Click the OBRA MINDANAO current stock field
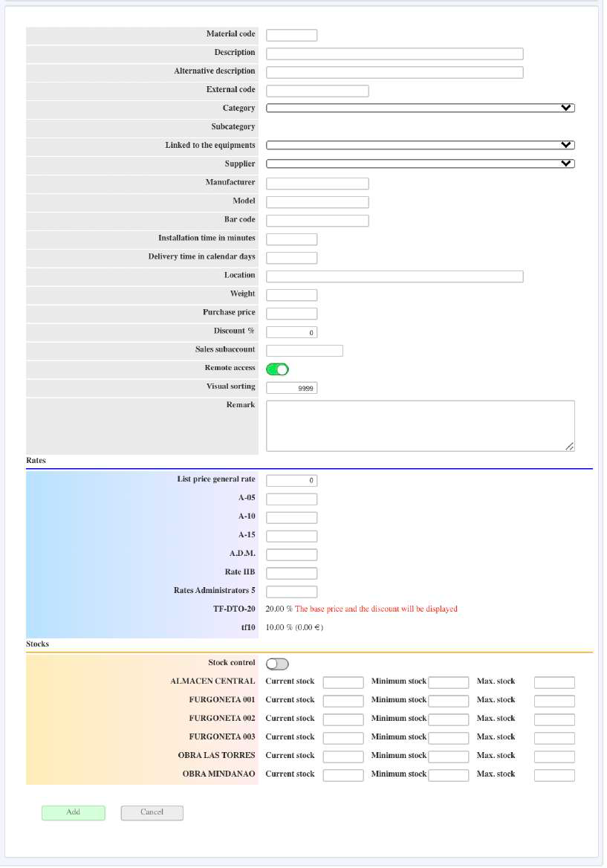607x868 pixels. [343, 776]
